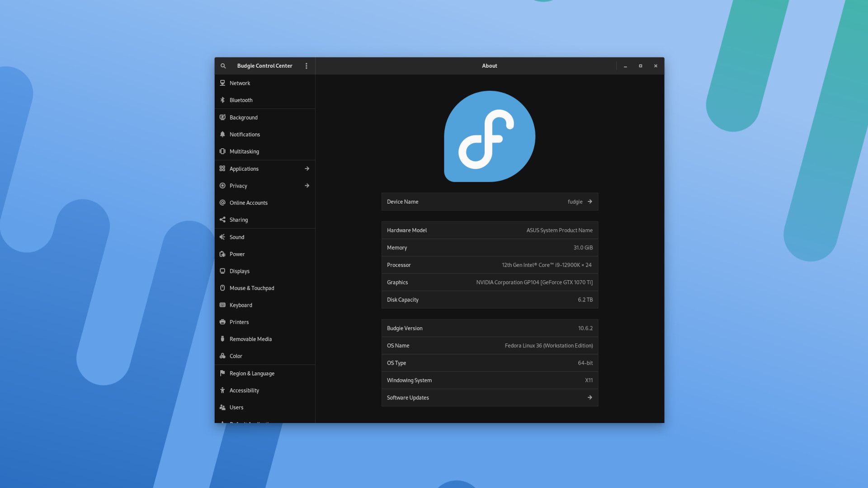Image resolution: width=868 pixels, height=488 pixels.
Task: Click the Accessibility settings icon
Action: [222, 390]
